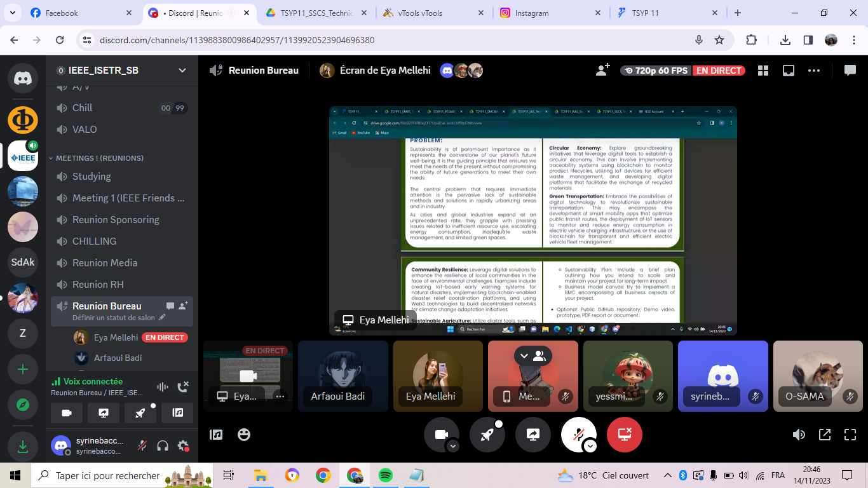The image size is (868, 488).
Task: Turn on camera in voice panel
Action: coord(67,413)
